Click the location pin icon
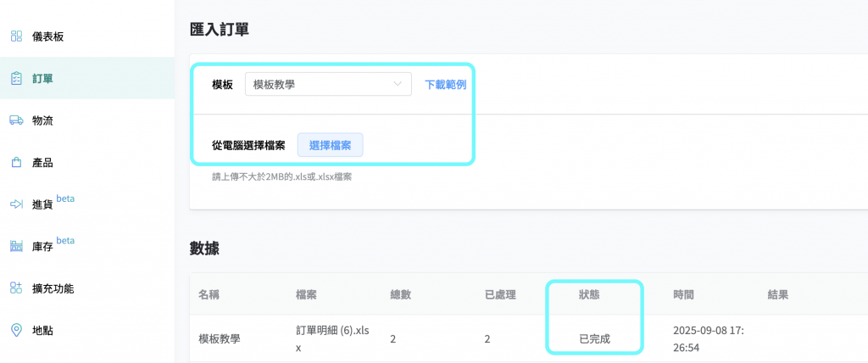Viewport: 868px width, 363px height. click(16, 330)
